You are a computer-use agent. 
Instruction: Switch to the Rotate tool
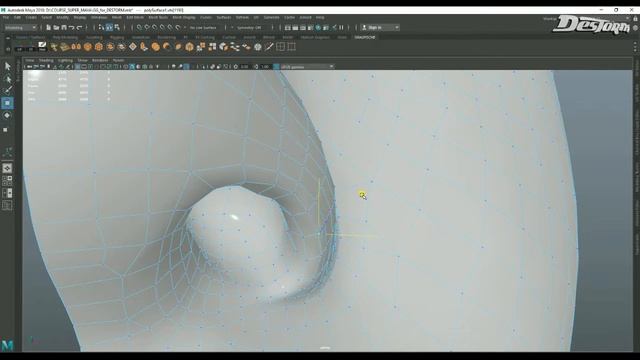pyautogui.click(x=7, y=116)
